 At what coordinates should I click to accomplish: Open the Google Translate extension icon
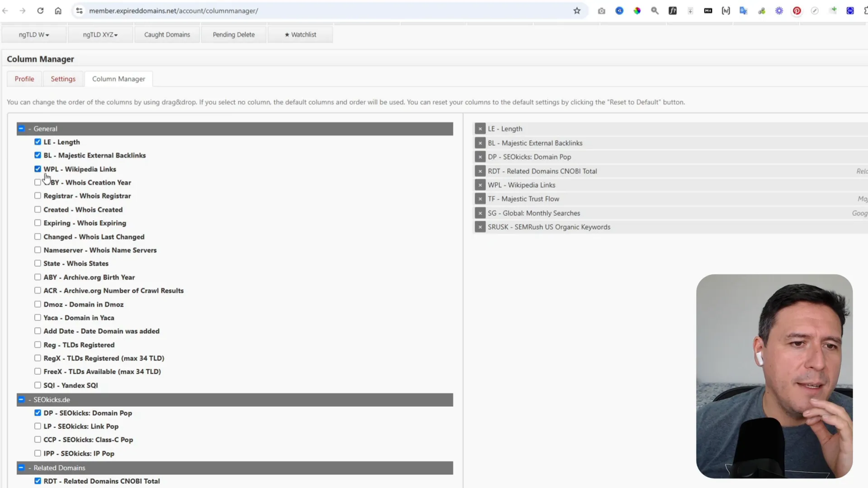[x=744, y=10]
